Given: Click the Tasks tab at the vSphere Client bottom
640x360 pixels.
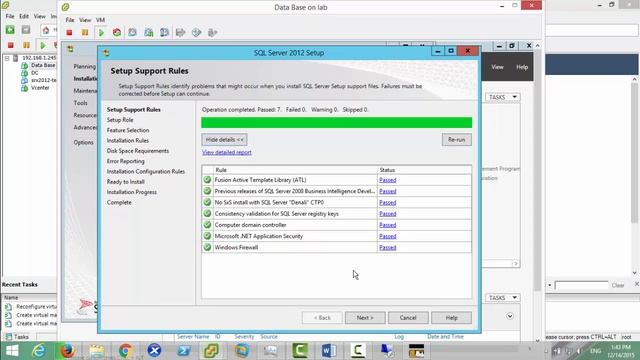Looking at the screenshot, I should [x=18, y=337].
